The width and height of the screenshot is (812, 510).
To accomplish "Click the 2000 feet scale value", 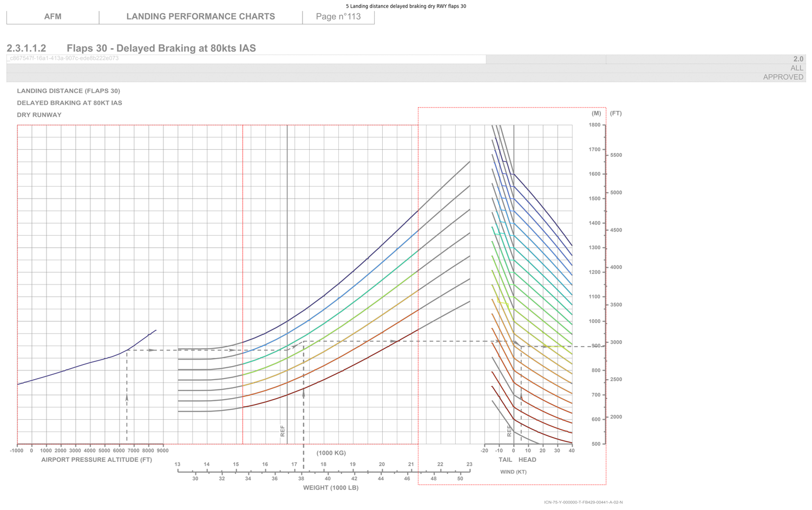I will coord(617,417).
